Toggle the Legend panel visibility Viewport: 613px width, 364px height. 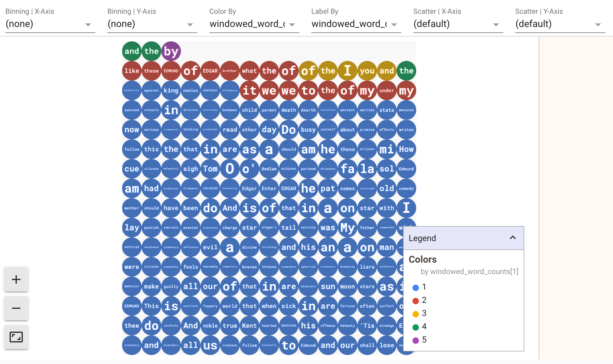point(513,238)
